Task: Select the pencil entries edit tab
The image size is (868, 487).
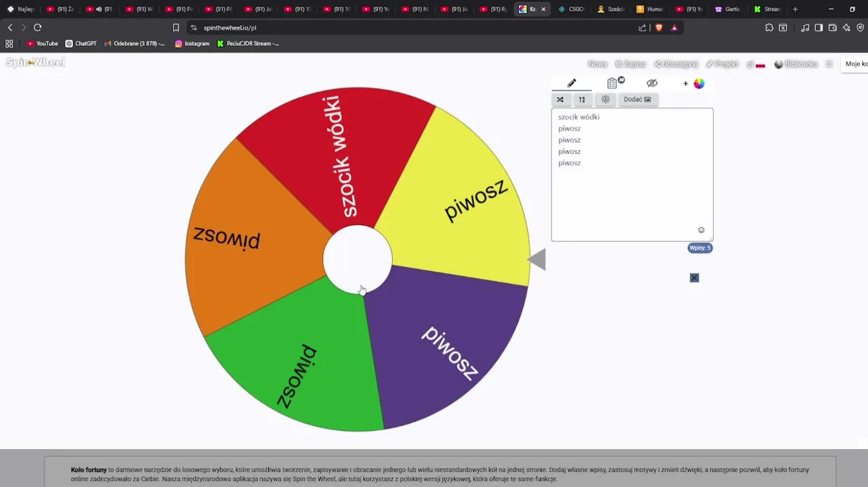Action: pos(572,83)
